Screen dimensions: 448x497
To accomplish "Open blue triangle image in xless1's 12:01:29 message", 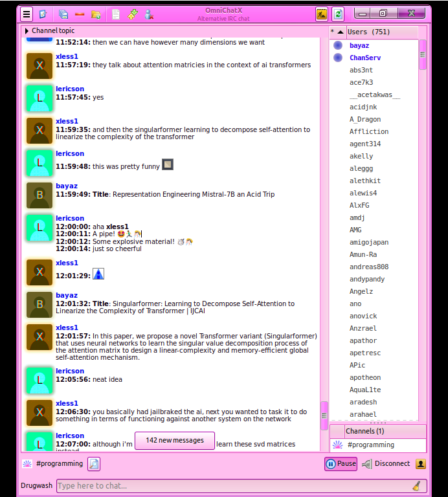I will click(98, 274).
